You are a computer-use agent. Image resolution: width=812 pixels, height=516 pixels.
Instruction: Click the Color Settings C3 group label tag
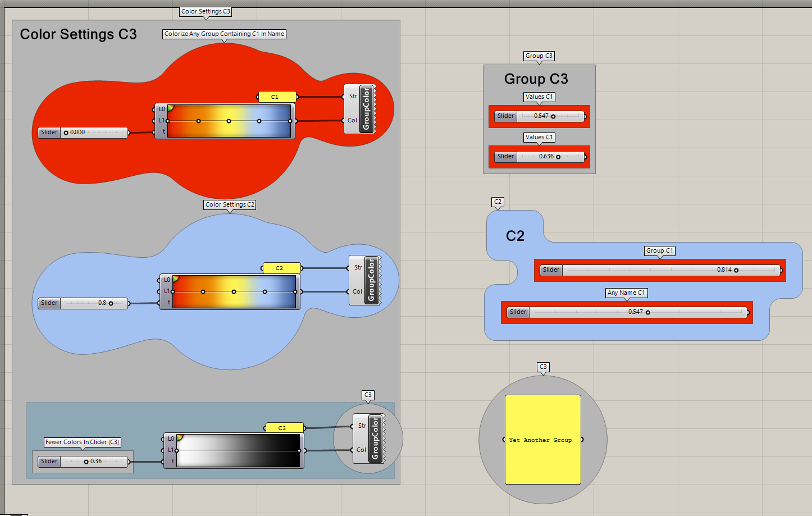(206, 11)
